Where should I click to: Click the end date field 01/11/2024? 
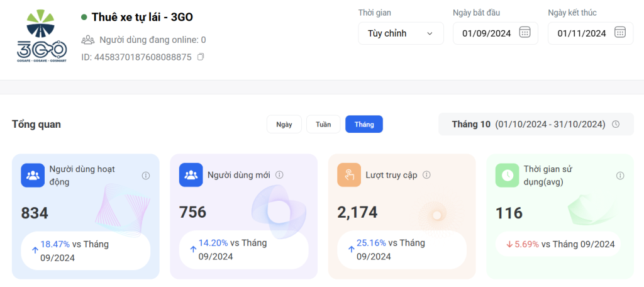[x=581, y=33]
